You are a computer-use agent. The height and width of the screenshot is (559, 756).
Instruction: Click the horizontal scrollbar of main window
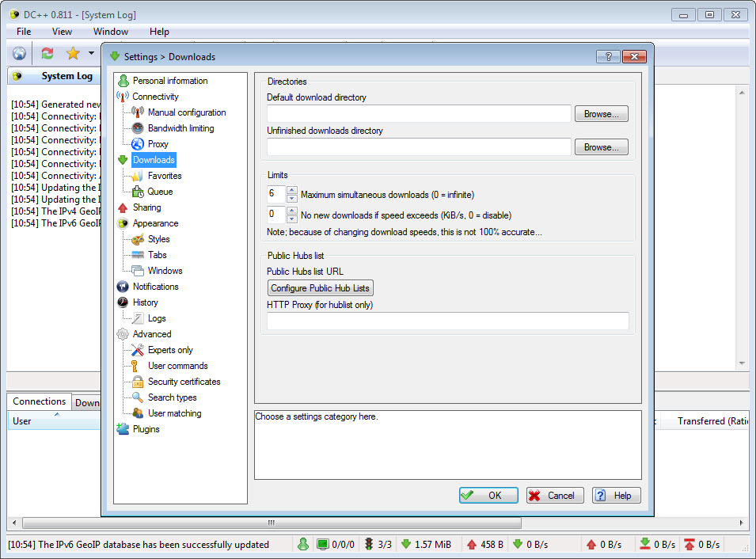click(272, 523)
